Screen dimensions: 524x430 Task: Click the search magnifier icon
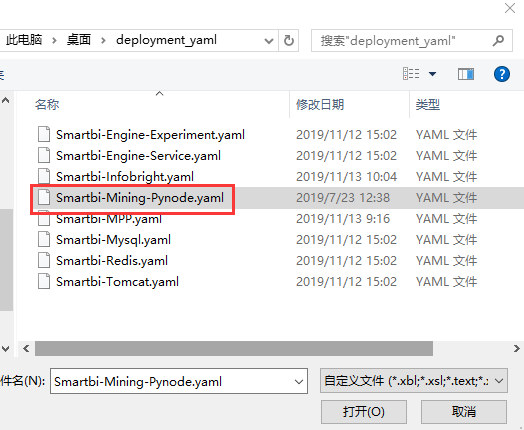pyautogui.click(x=498, y=41)
